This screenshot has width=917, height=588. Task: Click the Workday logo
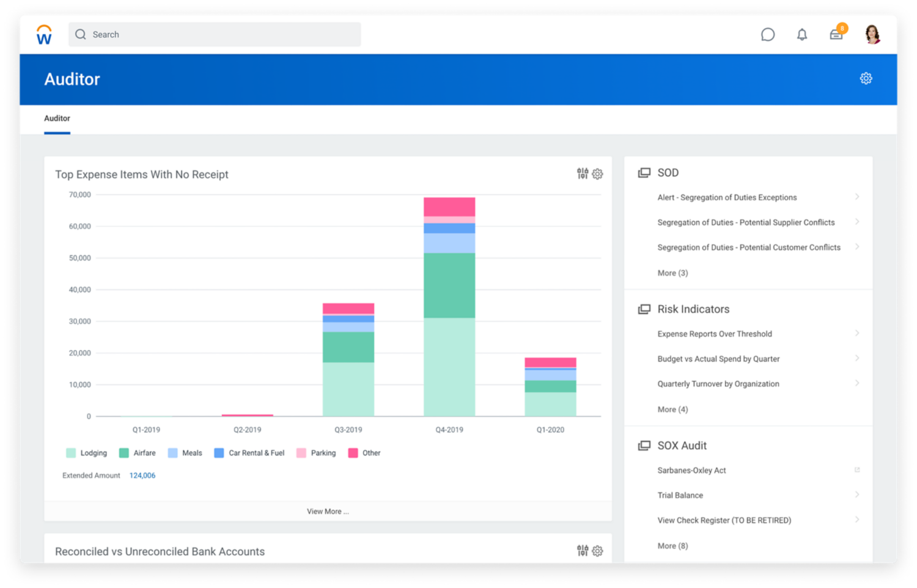(x=43, y=35)
